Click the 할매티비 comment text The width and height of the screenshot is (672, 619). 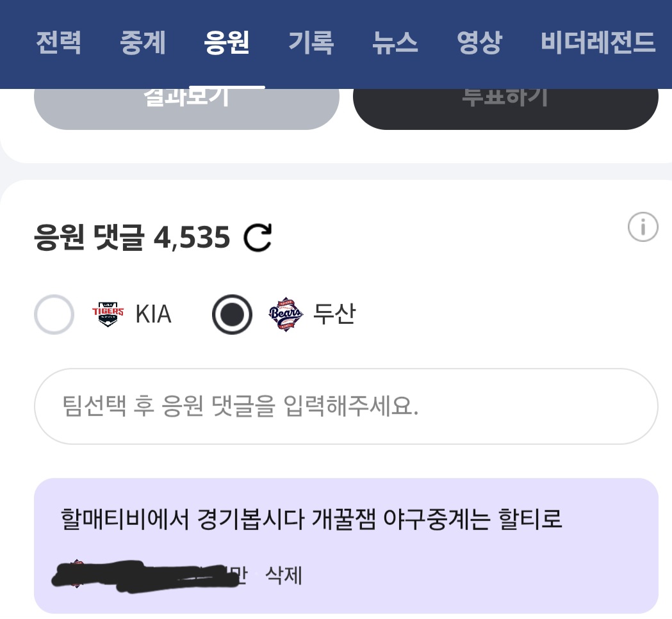click(x=311, y=519)
